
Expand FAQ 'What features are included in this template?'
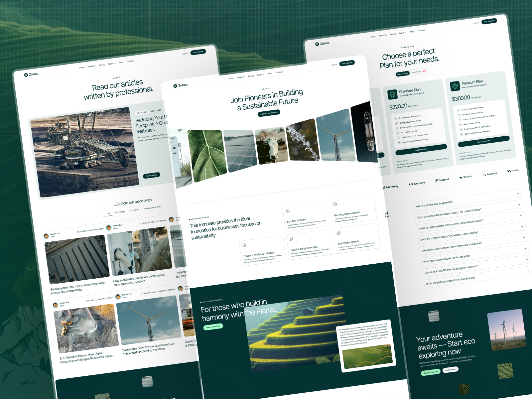pyautogui.click(x=475, y=255)
